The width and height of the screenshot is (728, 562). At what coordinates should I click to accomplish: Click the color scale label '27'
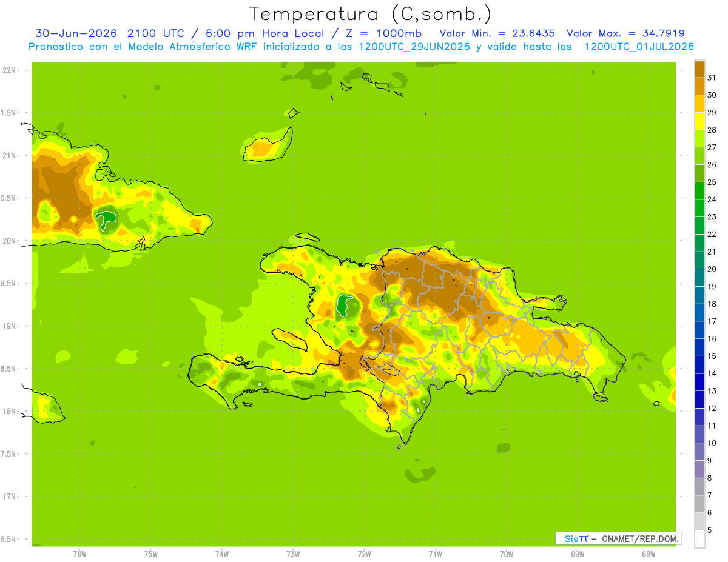click(711, 147)
